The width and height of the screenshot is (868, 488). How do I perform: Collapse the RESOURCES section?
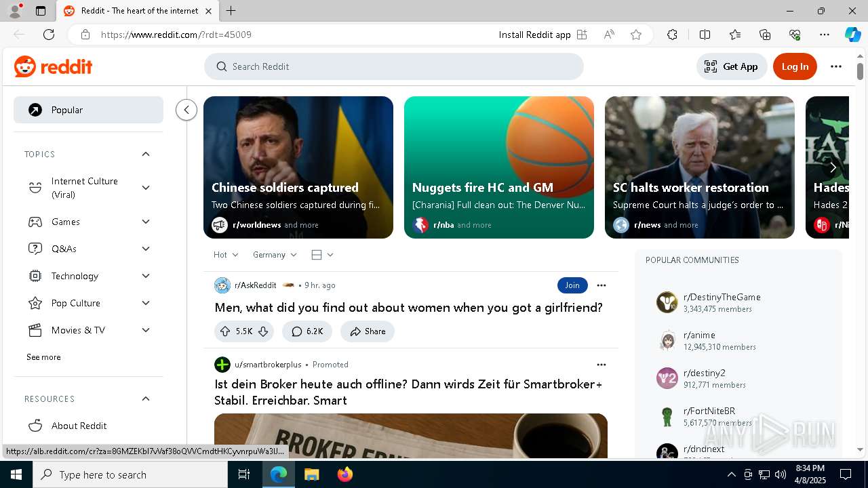coord(146,399)
